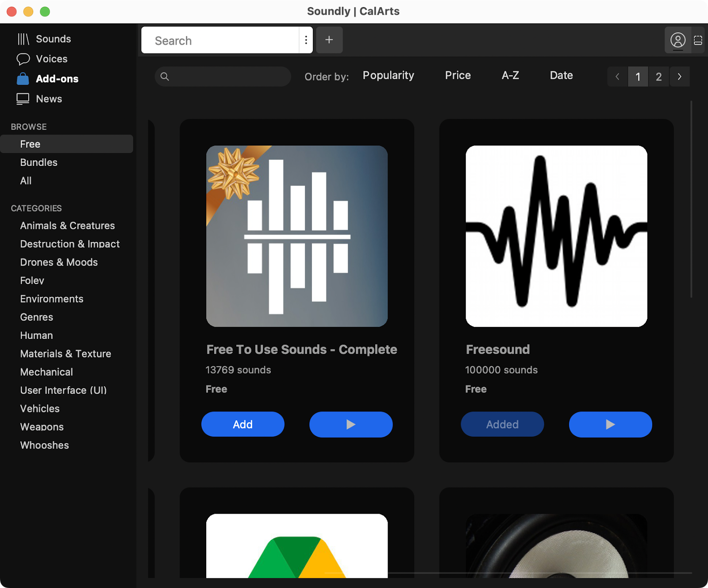Click Free To Use Sounds cover art
The image size is (708, 588).
297,236
